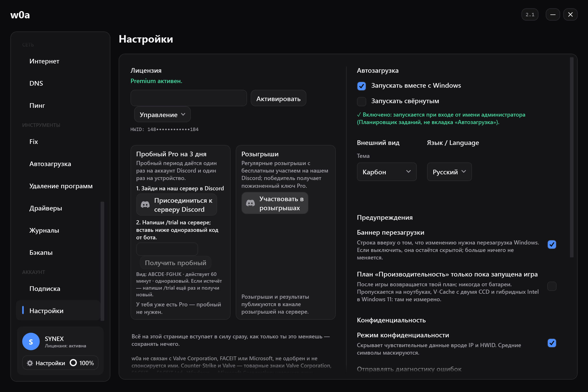Enable the start minimized checkbox
The height and width of the screenshot is (392, 588).
coord(362,101)
